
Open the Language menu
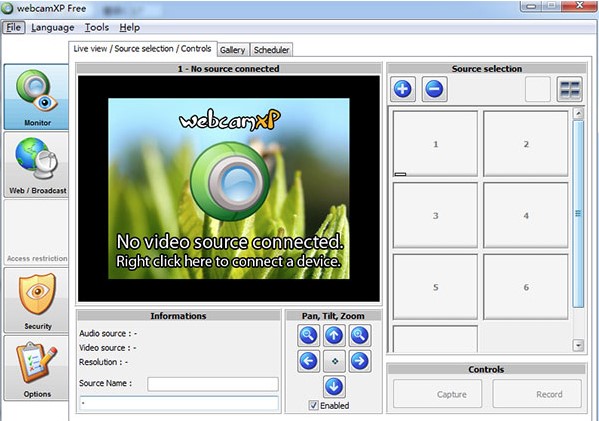(x=53, y=28)
